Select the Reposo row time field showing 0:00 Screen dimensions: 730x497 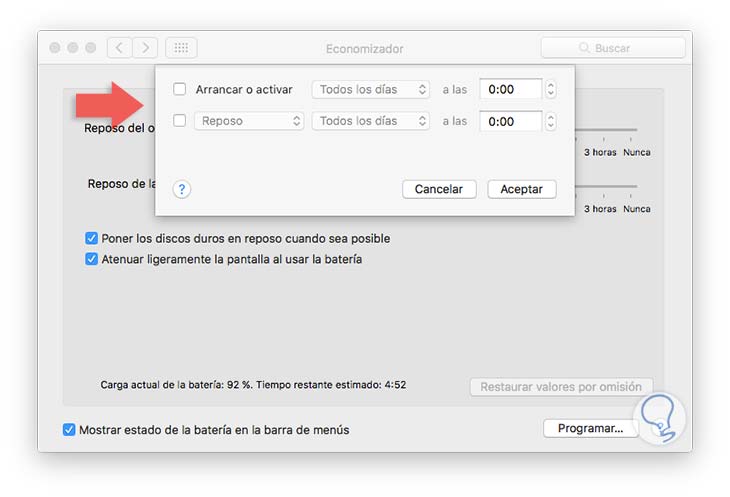click(511, 121)
